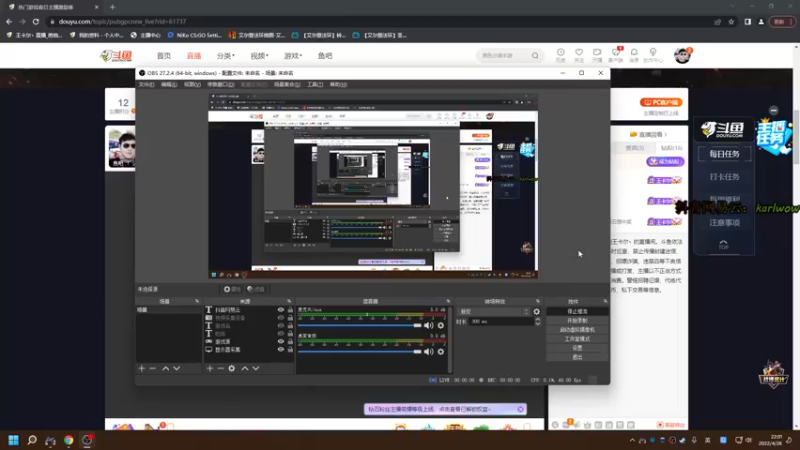
Task: Adjust the 300 ms duration stepper
Action: (538, 321)
